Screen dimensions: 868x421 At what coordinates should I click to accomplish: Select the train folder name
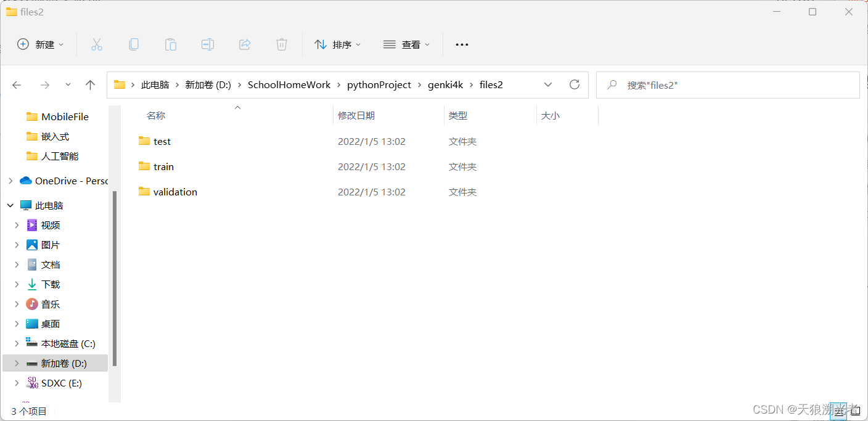163,166
